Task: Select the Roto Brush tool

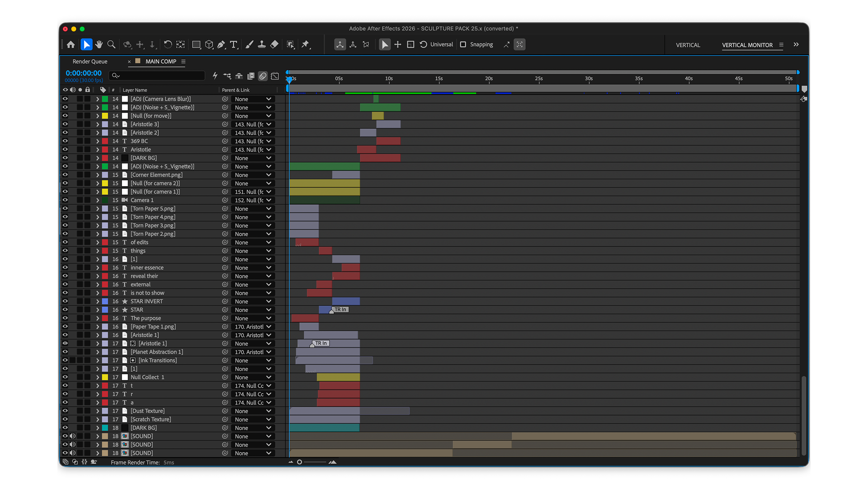Action: (291, 44)
